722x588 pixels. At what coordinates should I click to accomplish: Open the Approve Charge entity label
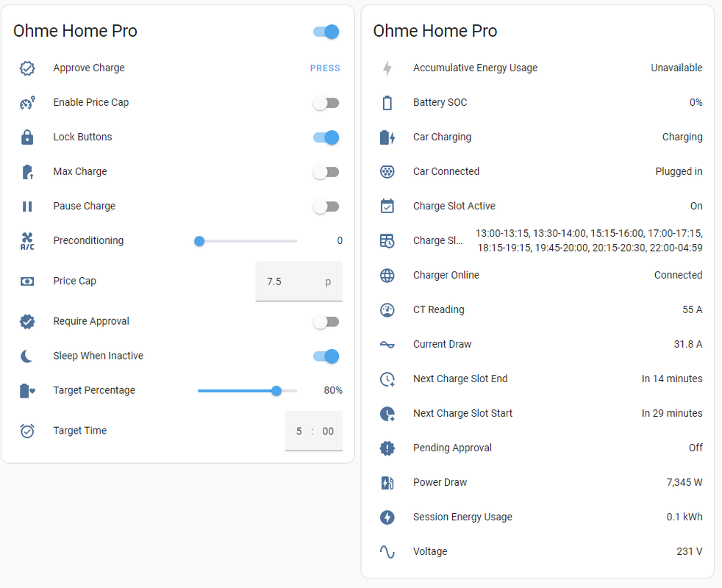click(89, 68)
